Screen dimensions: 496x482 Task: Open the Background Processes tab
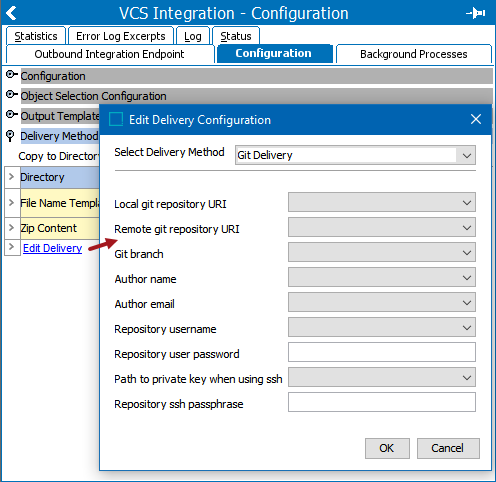[x=414, y=54]
